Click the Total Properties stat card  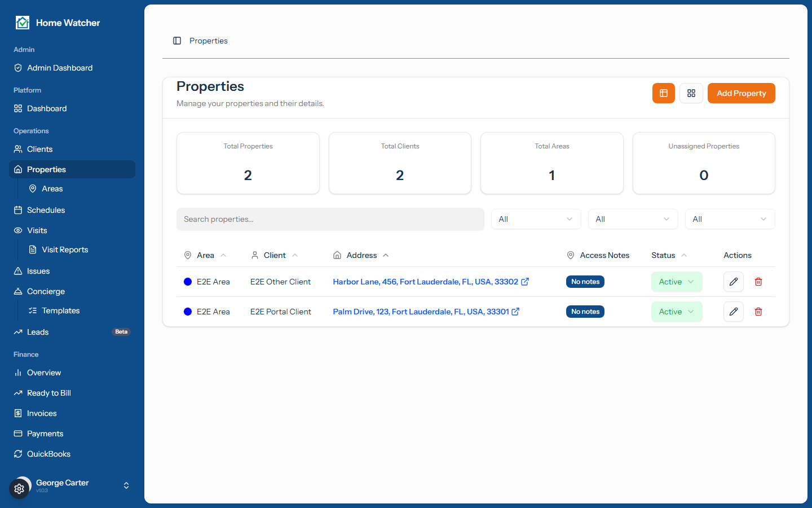pyautogui.click(x=248, y=163)
